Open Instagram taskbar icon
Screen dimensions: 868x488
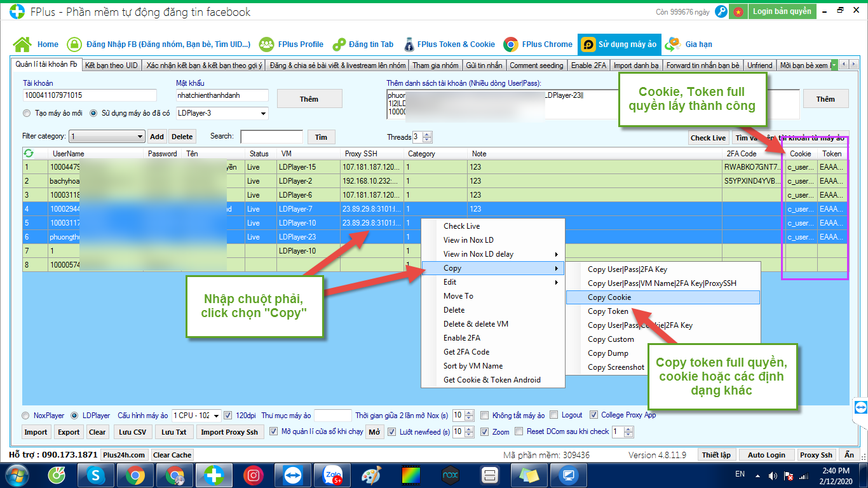pyautogui.click(x=253, y=475)
